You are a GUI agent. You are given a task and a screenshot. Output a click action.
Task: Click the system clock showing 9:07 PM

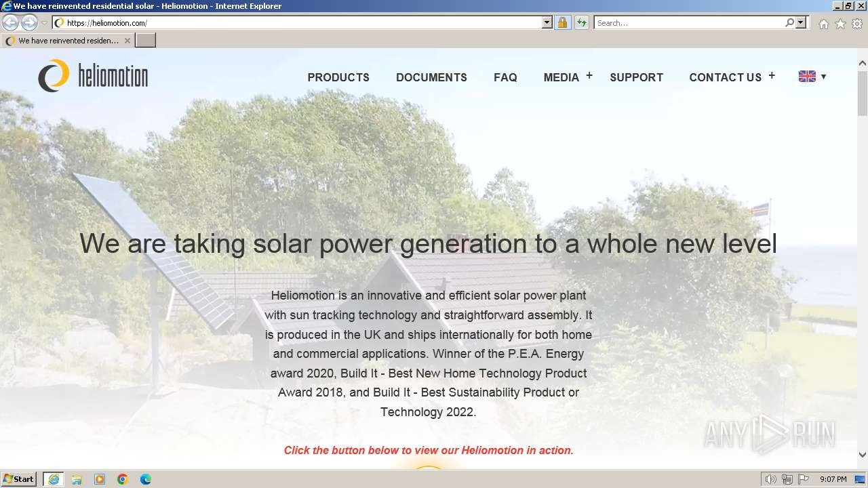click(x=833, y=479)
